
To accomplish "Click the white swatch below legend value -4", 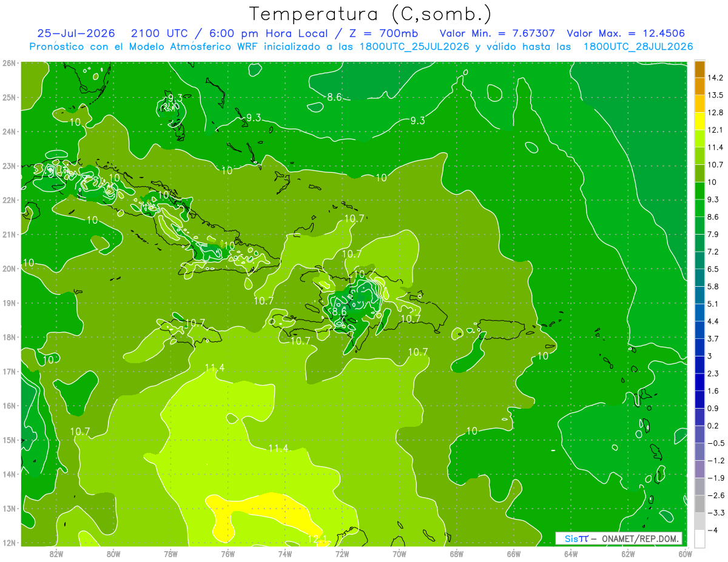I will [x=699, y=538].
